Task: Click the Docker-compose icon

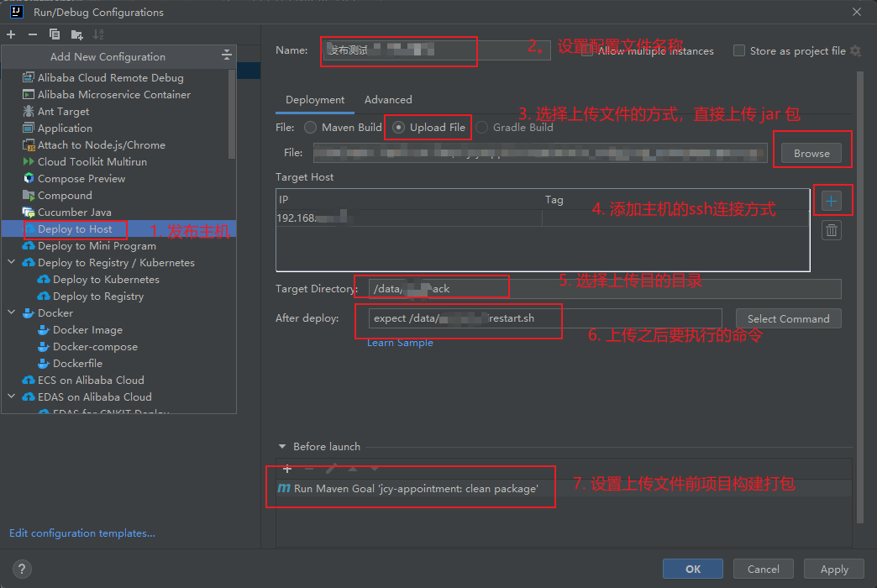Action: click(44, 347)
